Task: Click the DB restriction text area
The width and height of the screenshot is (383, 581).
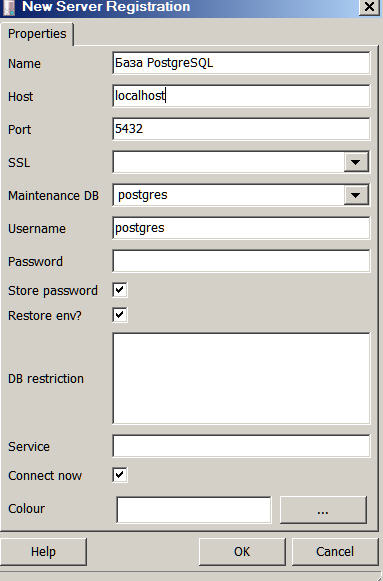Action: pos(241,378)
